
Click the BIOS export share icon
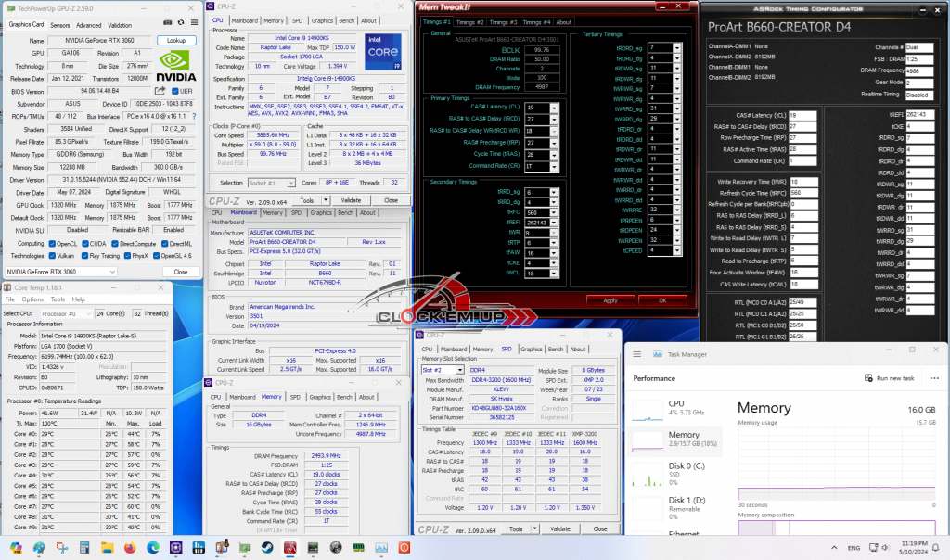click(160, 91)
